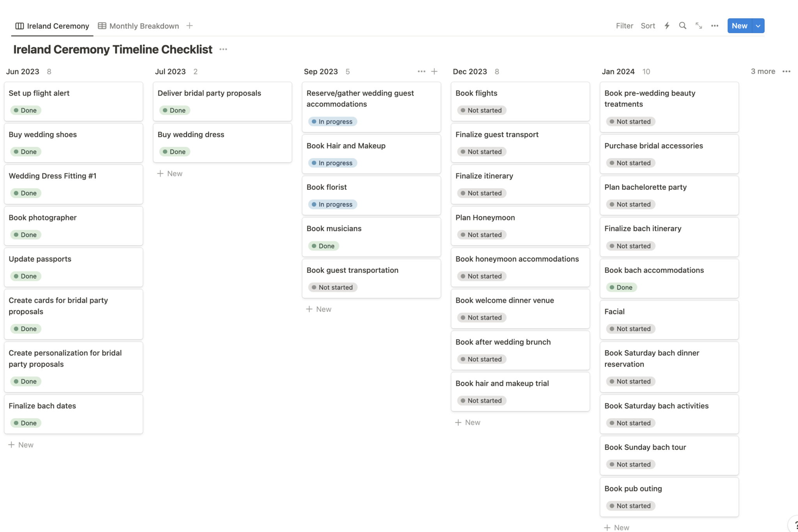Open the Sep 2023 column options menu
Screen dimensions: 798x532
click(x=421, y=71)
